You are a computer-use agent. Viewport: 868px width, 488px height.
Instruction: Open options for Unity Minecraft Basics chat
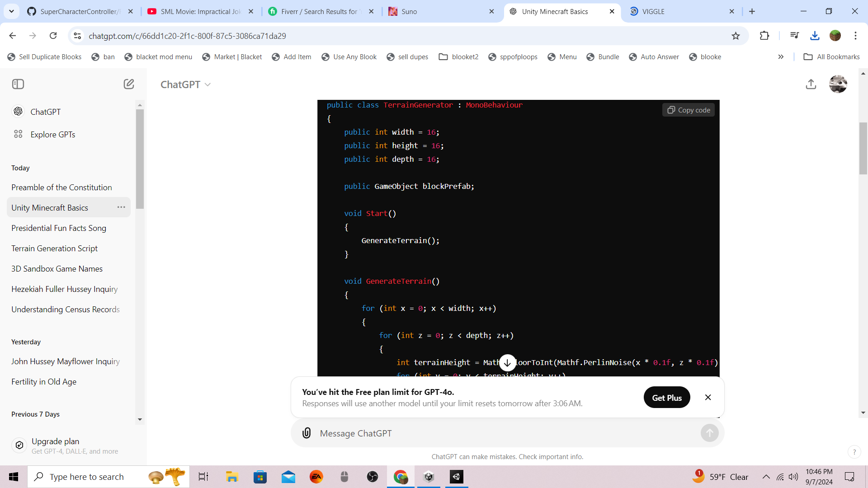tap(121, 207)
